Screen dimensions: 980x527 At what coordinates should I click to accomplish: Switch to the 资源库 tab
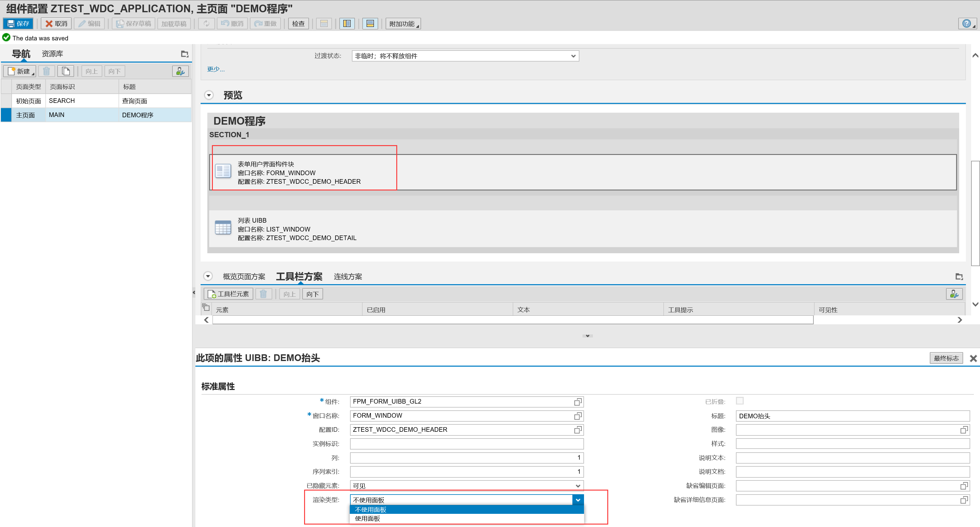(52, 53)
